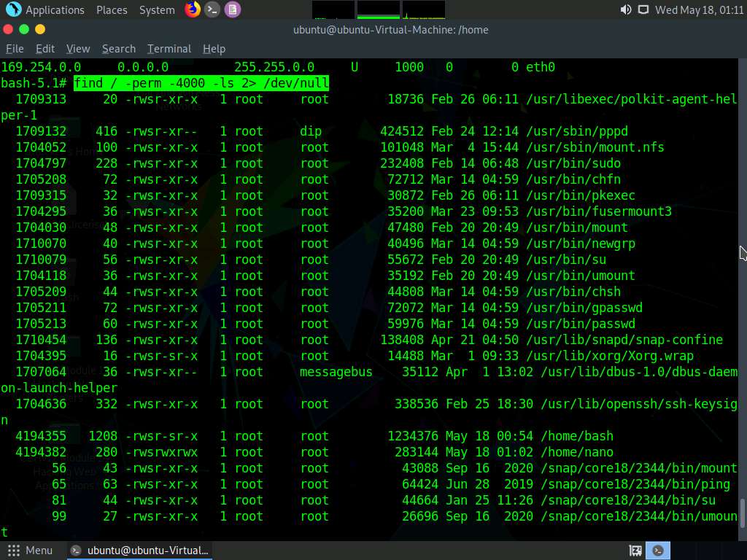
Task: Click the show desktop icon in bottom panel
Action: point(635,551)
